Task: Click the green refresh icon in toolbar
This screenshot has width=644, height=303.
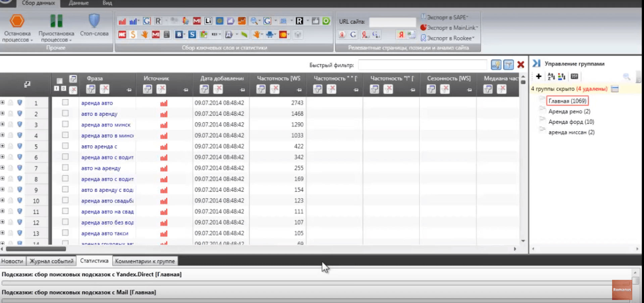Action: coord(326,21)
